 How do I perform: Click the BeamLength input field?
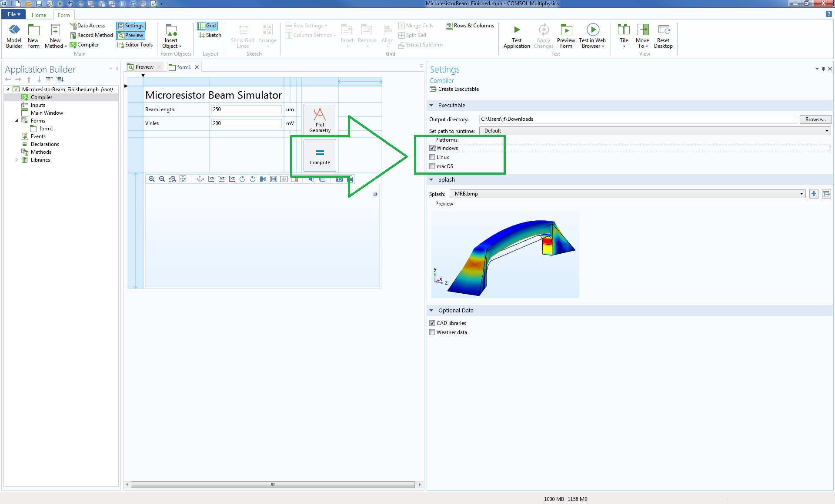246,109
